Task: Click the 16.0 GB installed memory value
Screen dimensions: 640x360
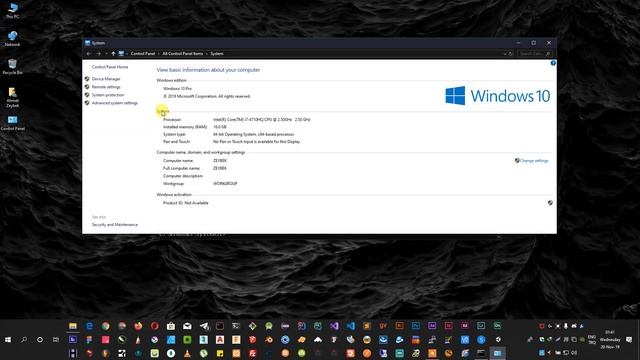Action: [x=220, y=127]
